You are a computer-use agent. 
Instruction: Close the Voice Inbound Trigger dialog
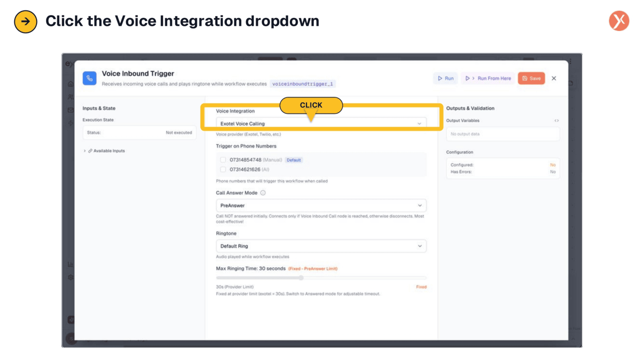pyautogui.click(x=554, y=78)
